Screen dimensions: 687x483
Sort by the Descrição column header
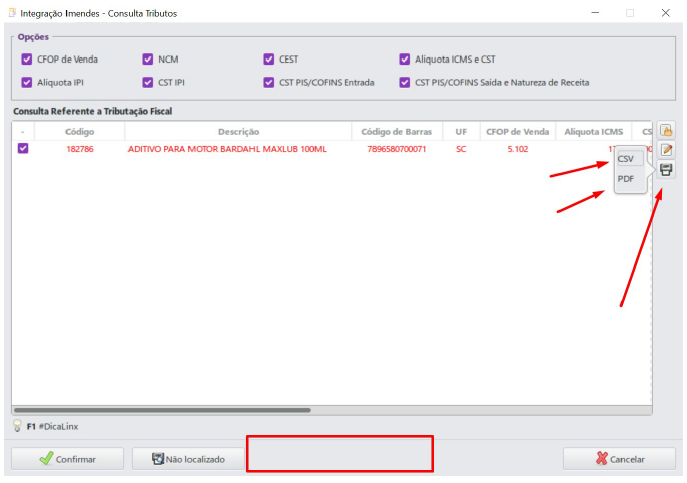tap(238, 131)
